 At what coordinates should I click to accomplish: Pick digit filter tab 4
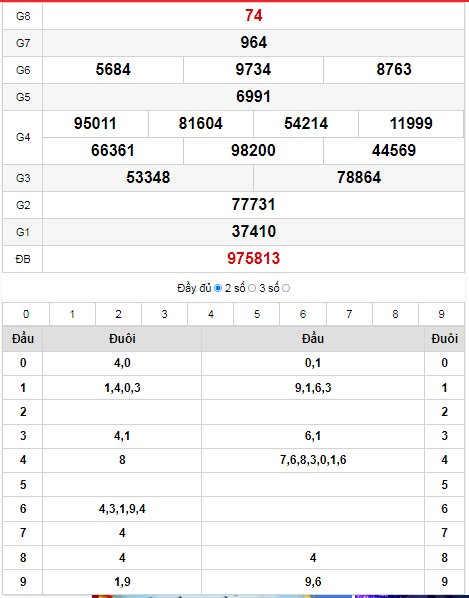(210, 314)
